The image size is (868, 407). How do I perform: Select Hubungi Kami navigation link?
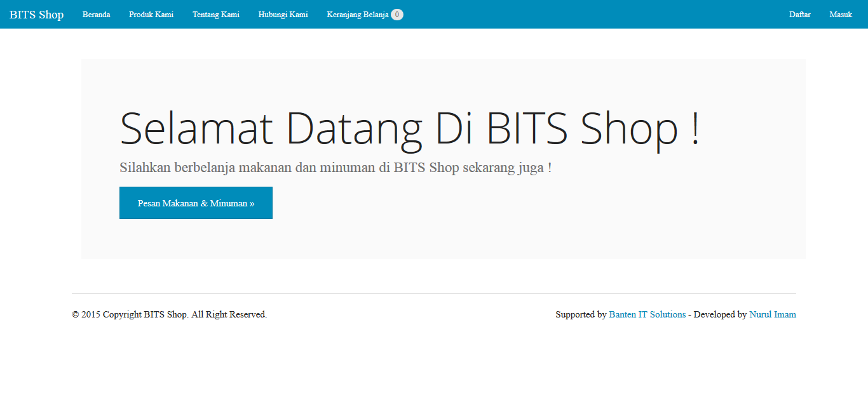283,15
